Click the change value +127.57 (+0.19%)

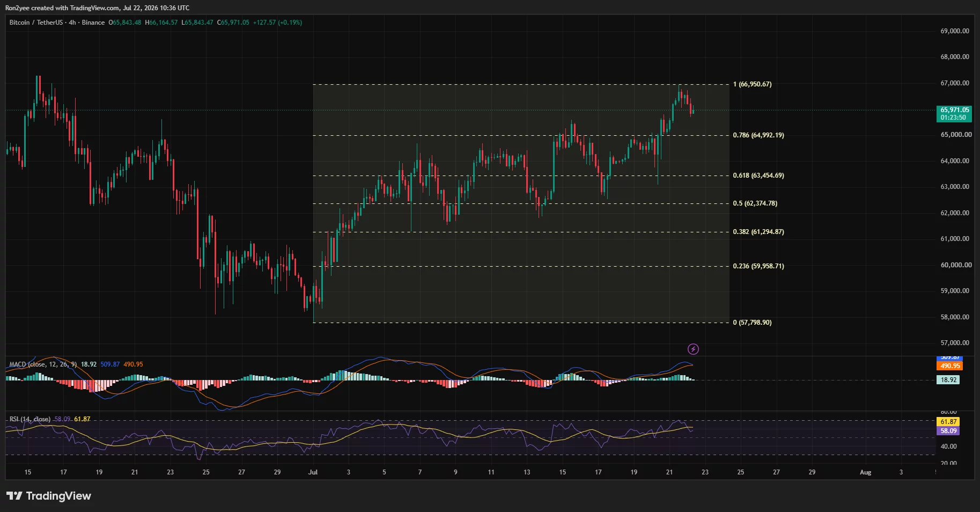pyautogui.click(x=278, y=23)
